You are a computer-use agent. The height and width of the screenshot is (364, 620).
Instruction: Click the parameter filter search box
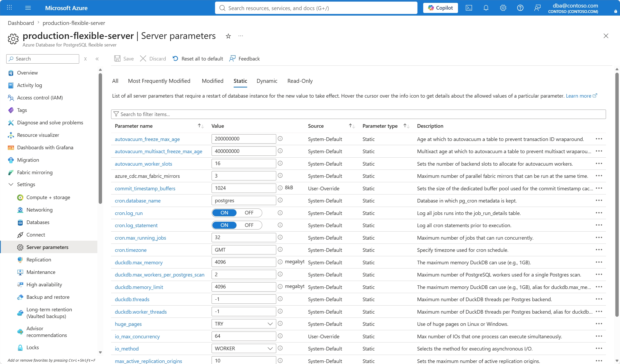click(358, 114)
